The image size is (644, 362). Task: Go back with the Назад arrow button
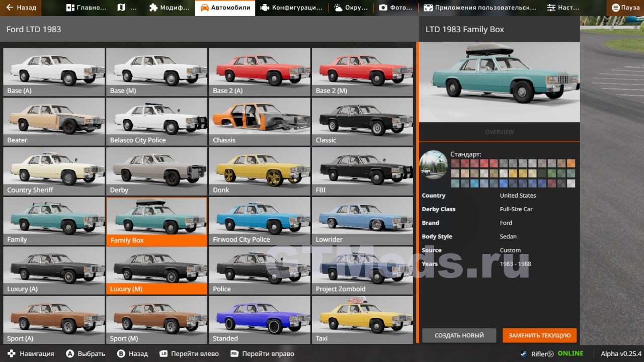[x=20, y=8]
